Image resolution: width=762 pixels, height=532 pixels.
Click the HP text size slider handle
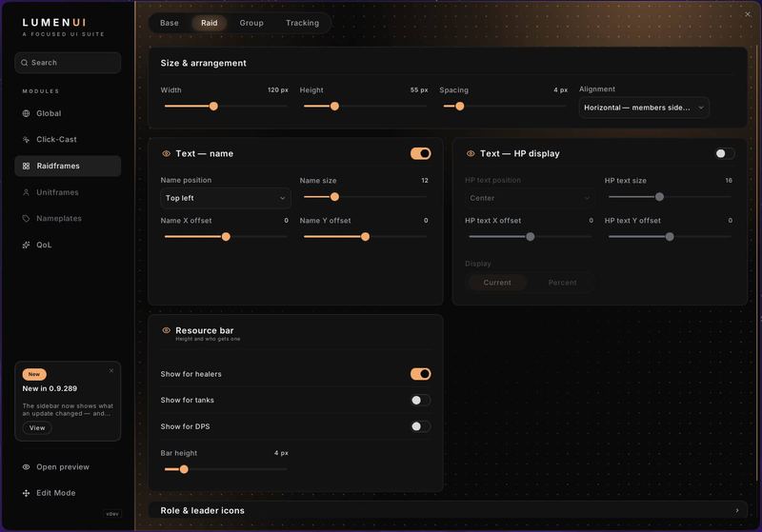[x=659, y=197]
